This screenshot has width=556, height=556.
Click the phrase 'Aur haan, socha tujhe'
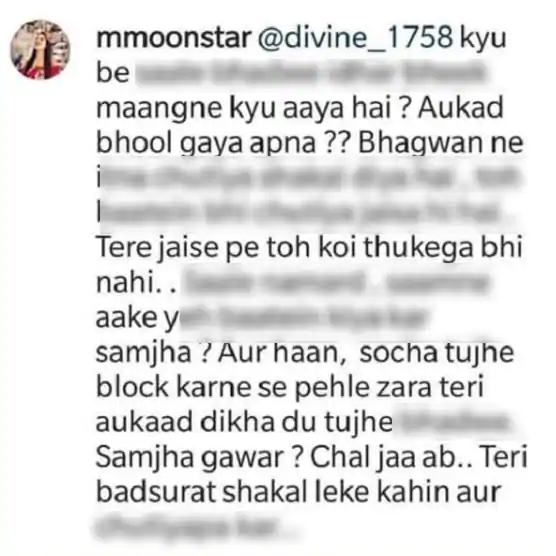pyautogui.click(x=366, y=353)
